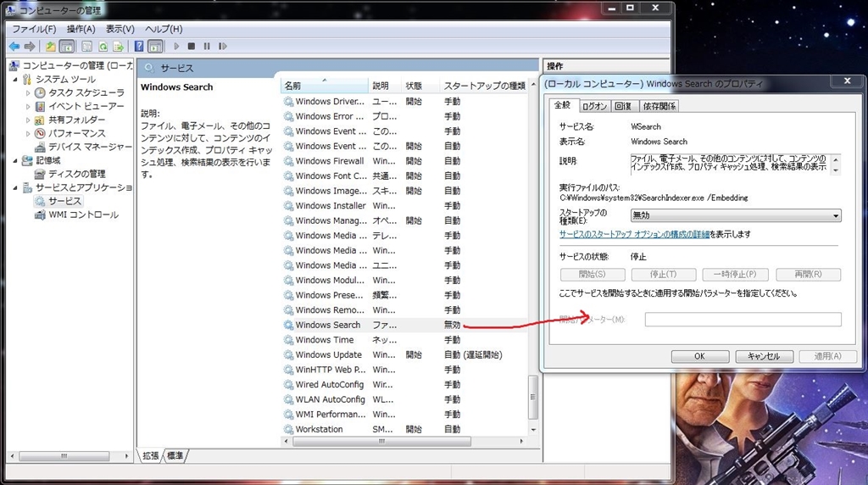
Task: Select the Windows Update service row
Action: tap(404, 355)
